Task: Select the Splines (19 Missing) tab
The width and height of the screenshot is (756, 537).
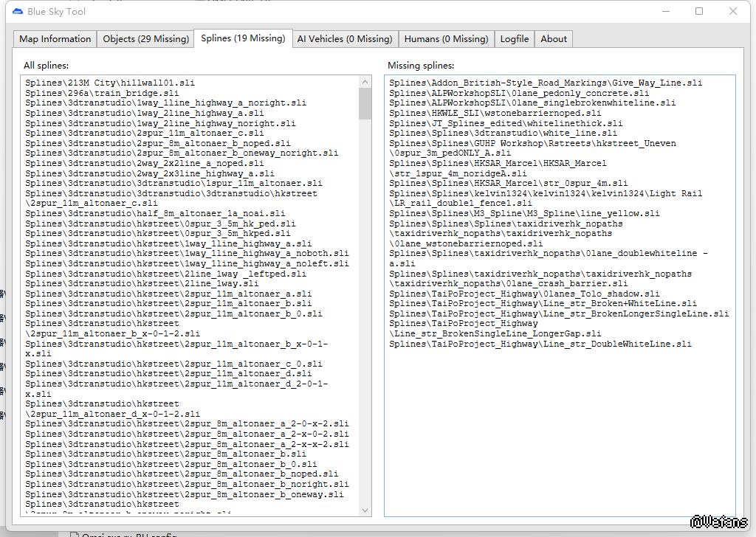Action: (242, 38)
